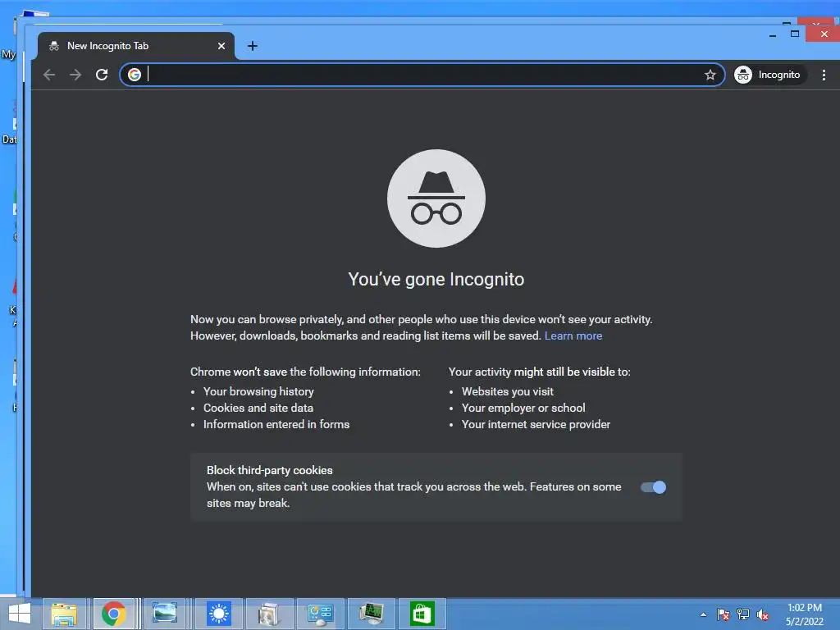
Task: Open the clock showing 1:02 PM
Action: click(x=805, y=614)
